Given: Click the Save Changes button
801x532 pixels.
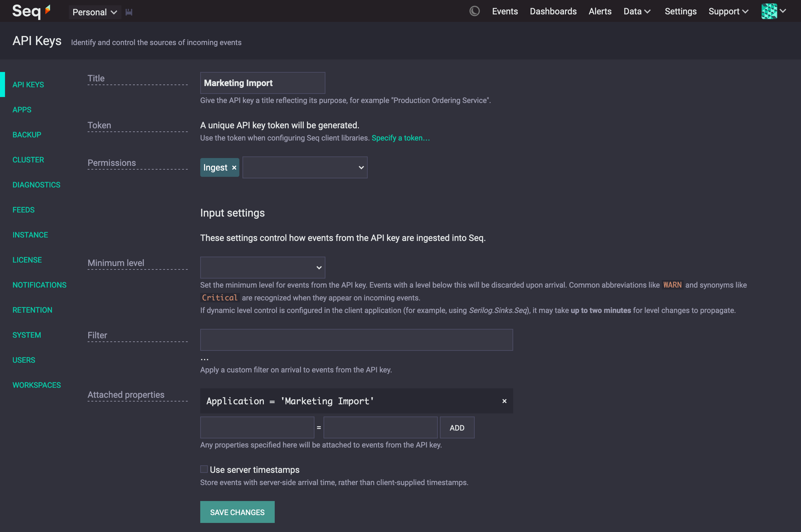Looking at the screenshot, I should [x=237, y=512].
